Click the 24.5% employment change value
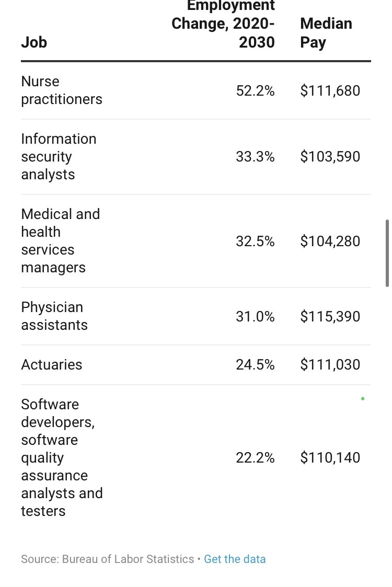Screen dimensions: 392x587 (x=256, y=365)
